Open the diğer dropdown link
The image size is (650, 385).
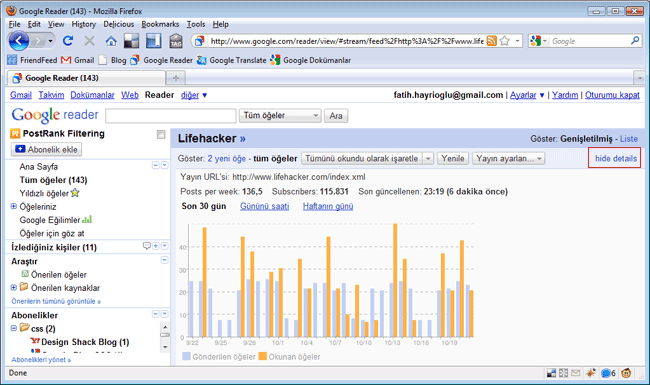click(194, 95)
